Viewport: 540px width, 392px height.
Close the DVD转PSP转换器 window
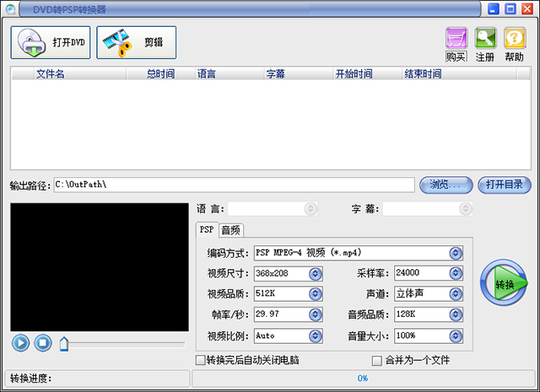(527, 9)
